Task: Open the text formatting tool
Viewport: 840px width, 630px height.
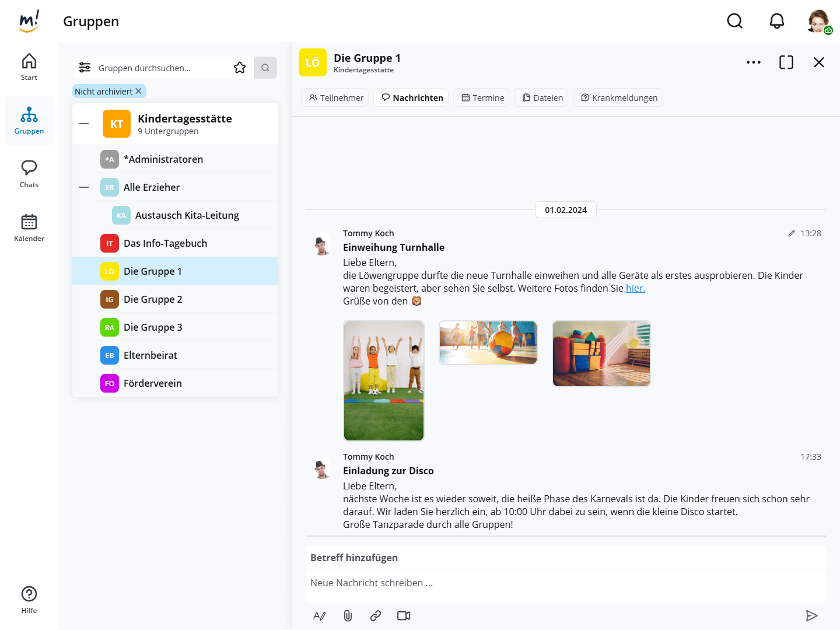Action: point(320,616)
